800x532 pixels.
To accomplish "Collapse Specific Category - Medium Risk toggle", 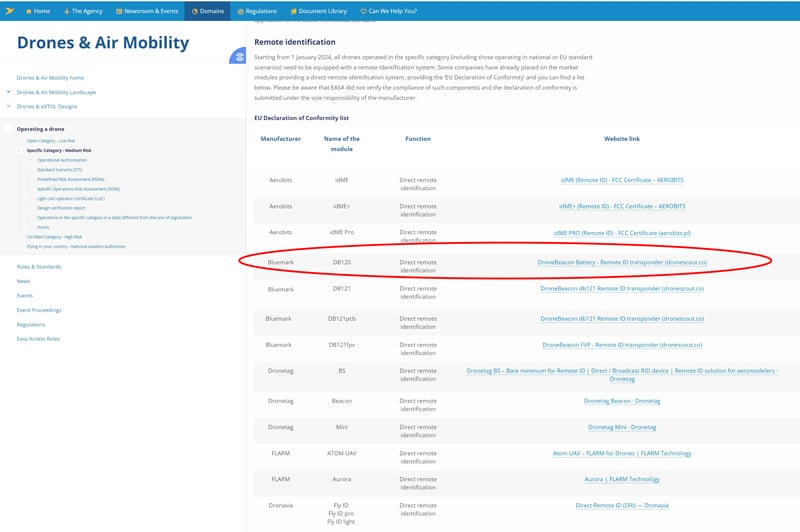I will (19, 150).
